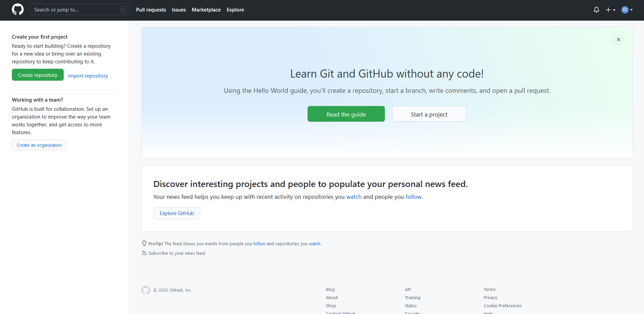Screen dimensions: 644x314
Task: Click the 'Create your first project' heading
Action: pos(40,37)
